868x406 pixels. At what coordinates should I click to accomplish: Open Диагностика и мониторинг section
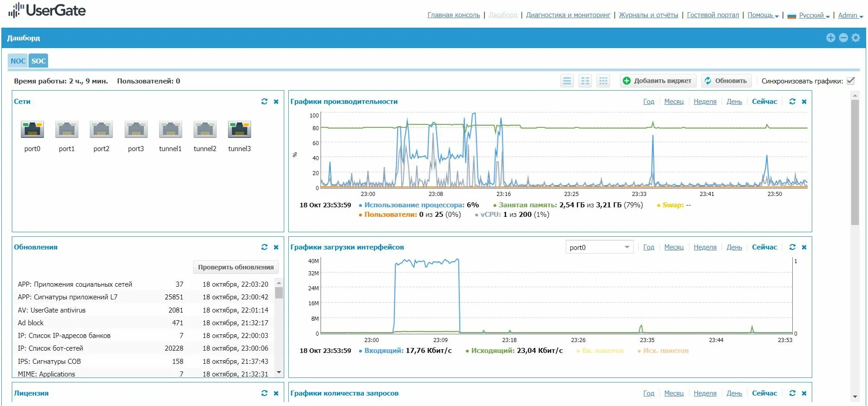[568, 15]
